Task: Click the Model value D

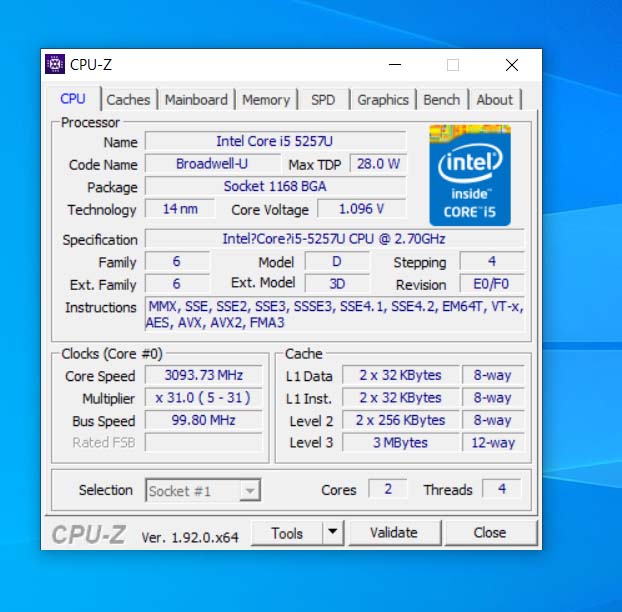Action: (337, 261)
